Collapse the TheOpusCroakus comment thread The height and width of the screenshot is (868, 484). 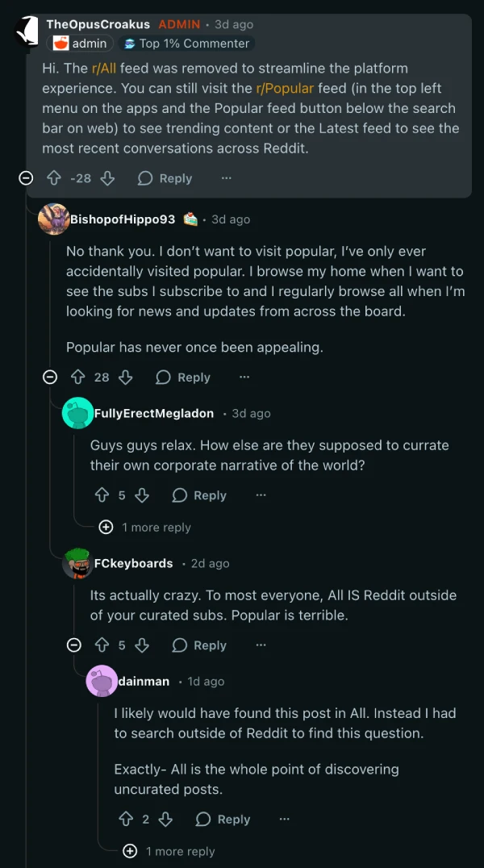(x=26, y=178)
